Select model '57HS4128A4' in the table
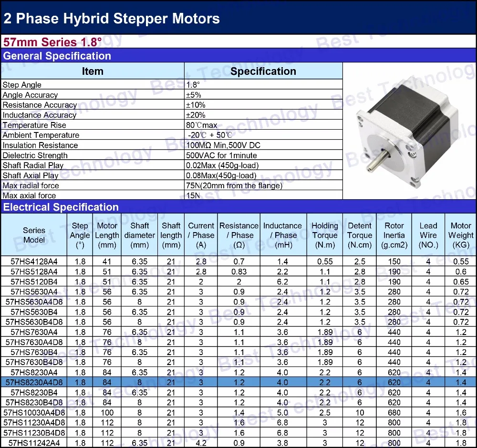This screenshot has height=448, width=477. coord(34,261)
